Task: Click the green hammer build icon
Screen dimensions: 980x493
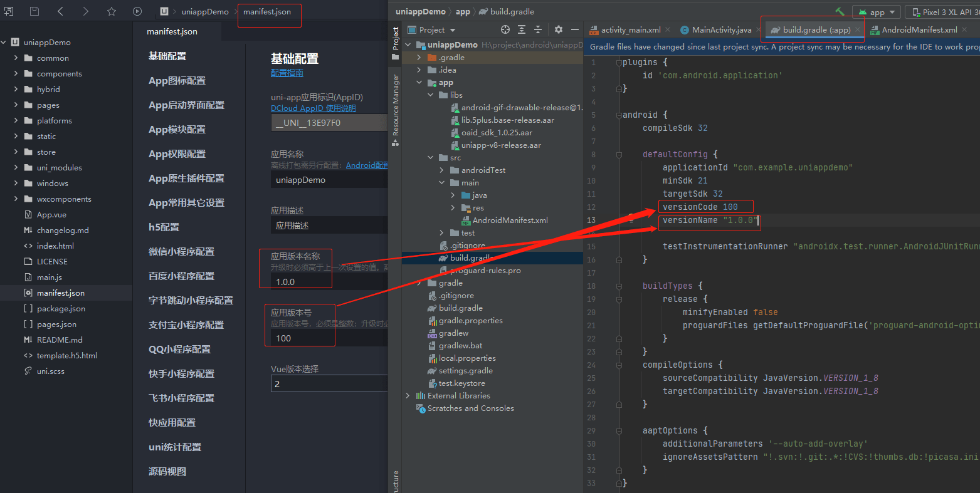Action: [x=840, y=12]
